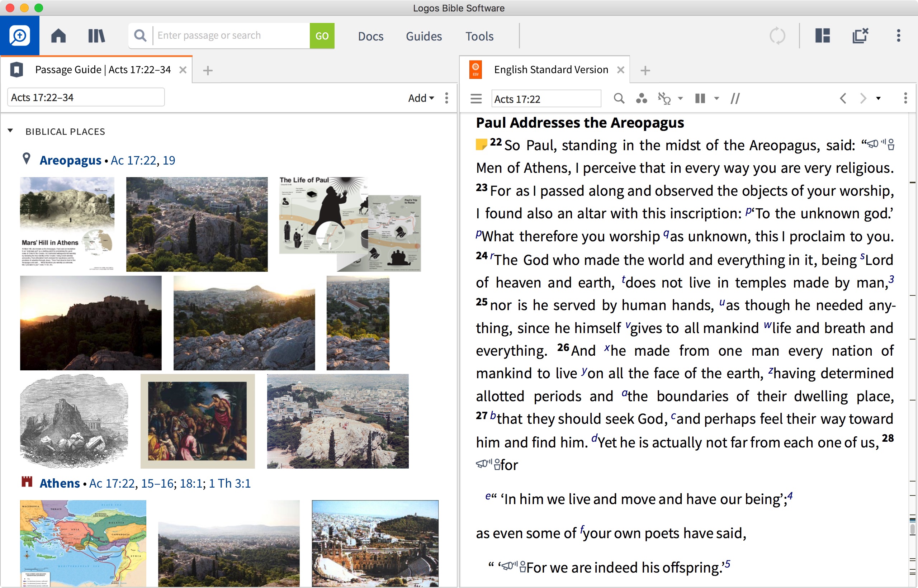
Task: Open the Library books icon
Action: pyautogui.click(x=96, y=36)
